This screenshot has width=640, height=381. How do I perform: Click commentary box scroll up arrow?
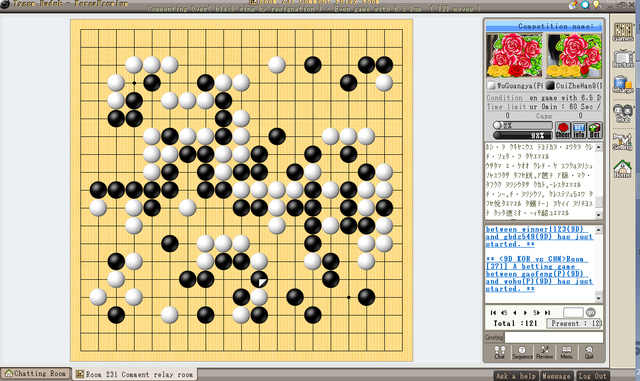[599, 147]
